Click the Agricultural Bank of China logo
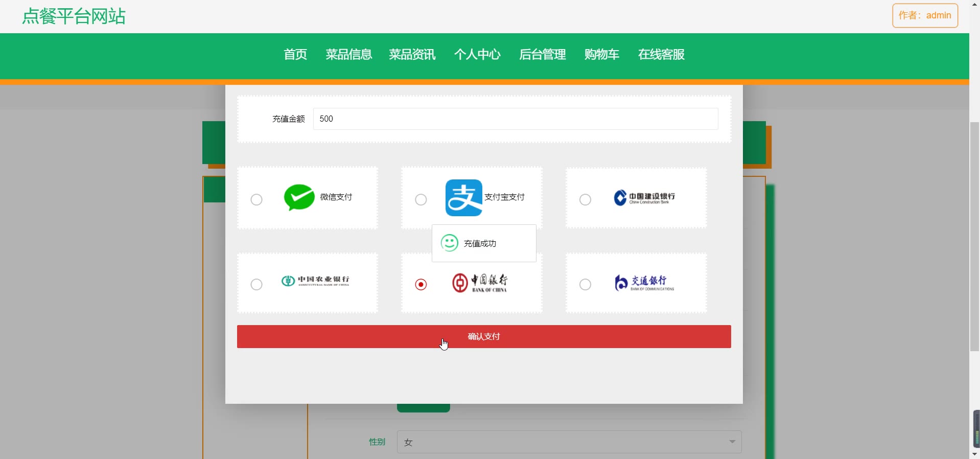The image size is (980, 459). coord(315,281)
